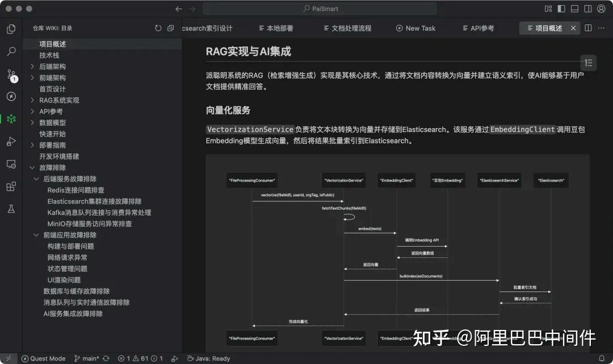Toggle Quest Mode in the status bar
This screenshot has height=364, width=613.
pos(44,358)
